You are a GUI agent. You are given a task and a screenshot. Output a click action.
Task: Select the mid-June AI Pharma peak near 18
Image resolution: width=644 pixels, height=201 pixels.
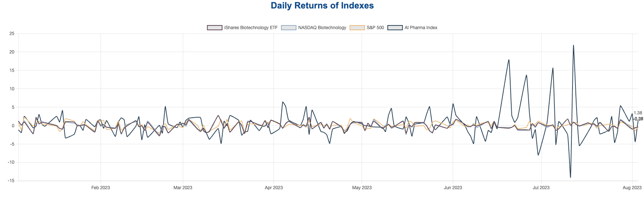coord(509,60)
